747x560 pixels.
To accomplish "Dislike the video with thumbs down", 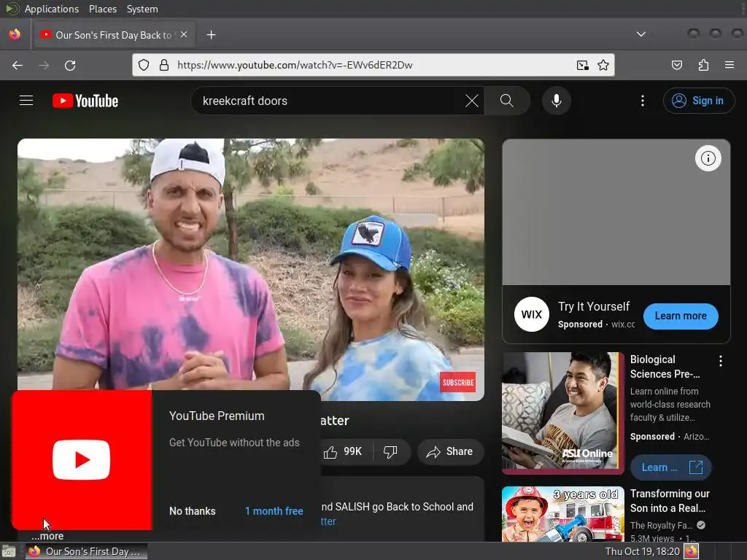I will pos(391,451).
